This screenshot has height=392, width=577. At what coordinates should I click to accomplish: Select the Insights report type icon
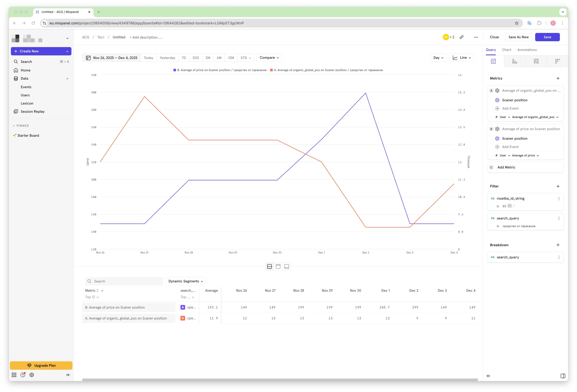[493, 61]
